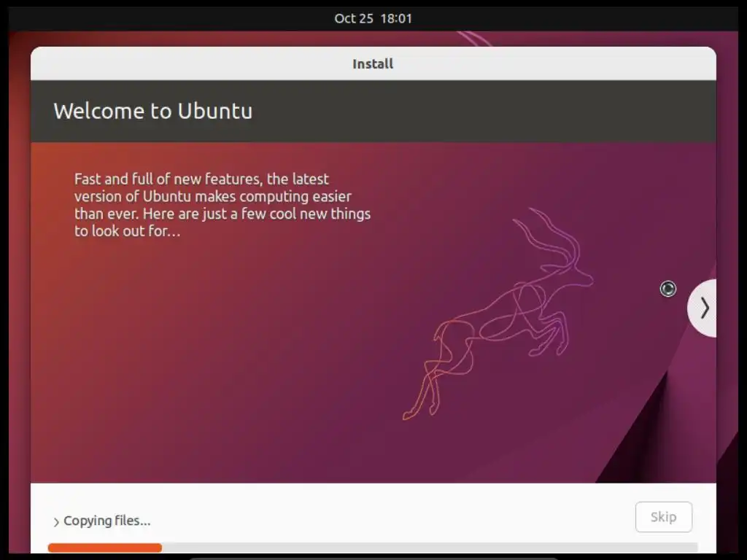Advance slideshow with the next arrow
747x560 pixels.
703,308
